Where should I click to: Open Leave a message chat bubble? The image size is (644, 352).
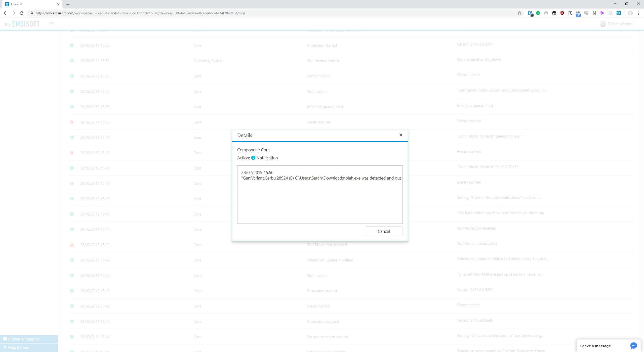tap(633, 346)
